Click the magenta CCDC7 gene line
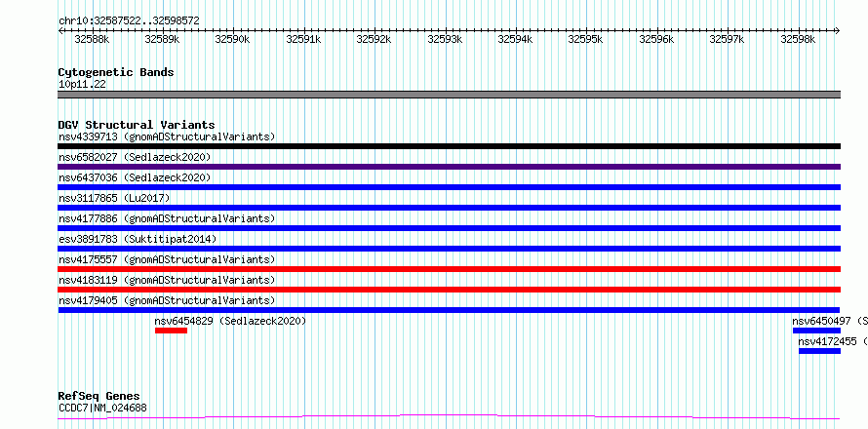Screen dimensions: 868x429 tap(449, 416)
